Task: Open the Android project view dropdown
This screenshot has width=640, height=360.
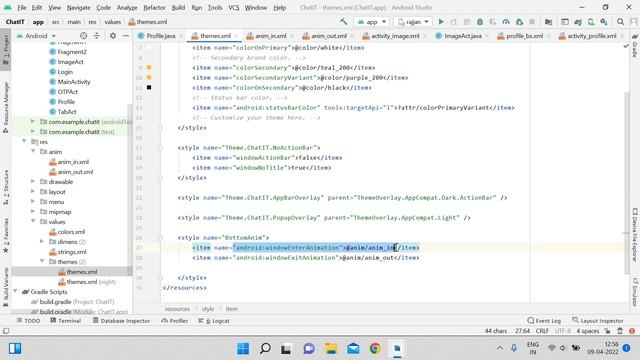Action: pos(36,36)
